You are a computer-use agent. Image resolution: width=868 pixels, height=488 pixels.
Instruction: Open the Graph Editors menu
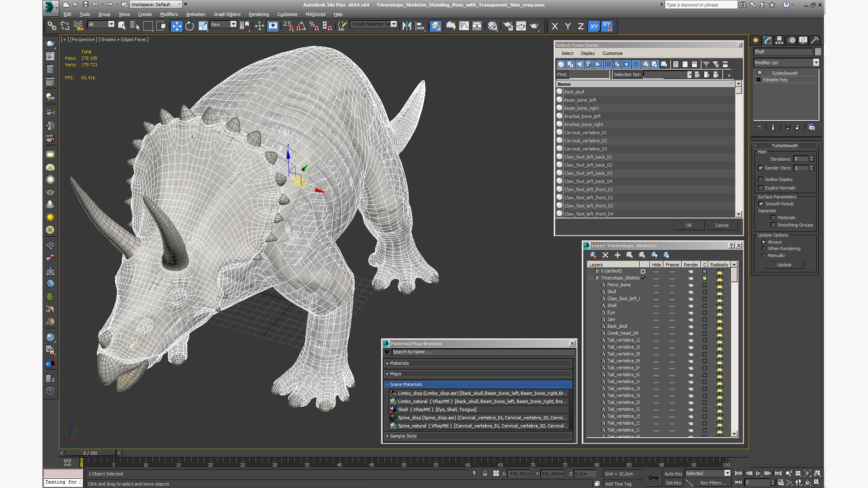click(x=227, y=14)
